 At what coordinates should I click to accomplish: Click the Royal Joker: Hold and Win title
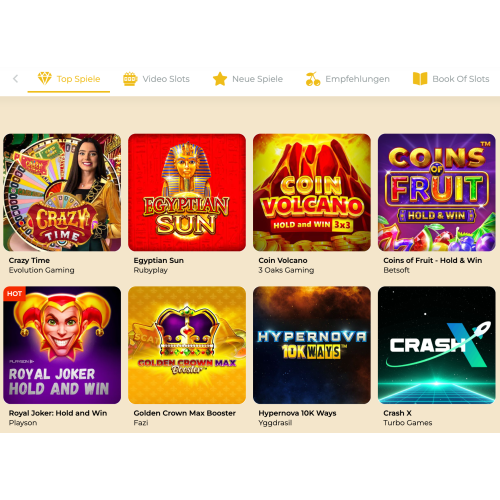58,413
